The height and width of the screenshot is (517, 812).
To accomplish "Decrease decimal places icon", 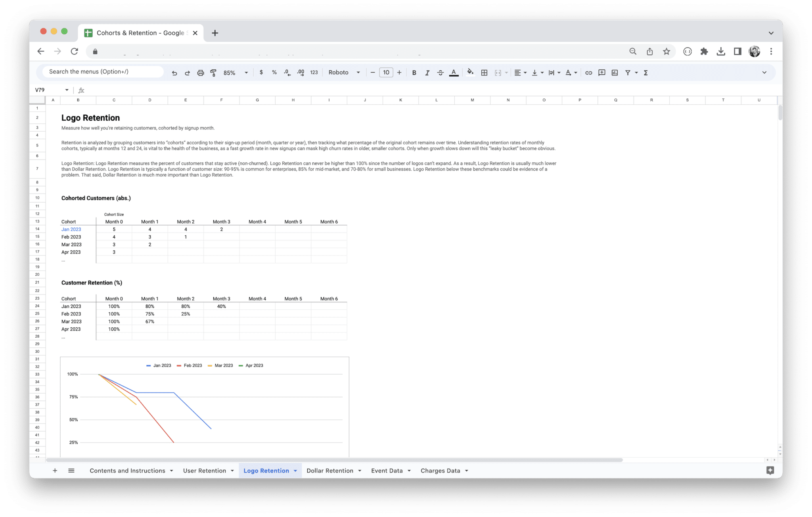I will pyautogui.click(x=287, y=73).
